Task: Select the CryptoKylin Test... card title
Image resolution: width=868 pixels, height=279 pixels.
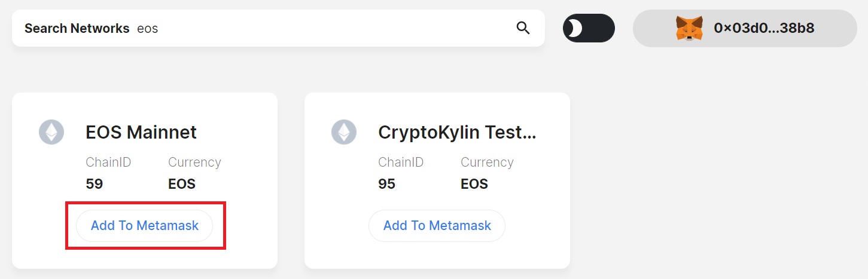Action: (x=457, y=132)
